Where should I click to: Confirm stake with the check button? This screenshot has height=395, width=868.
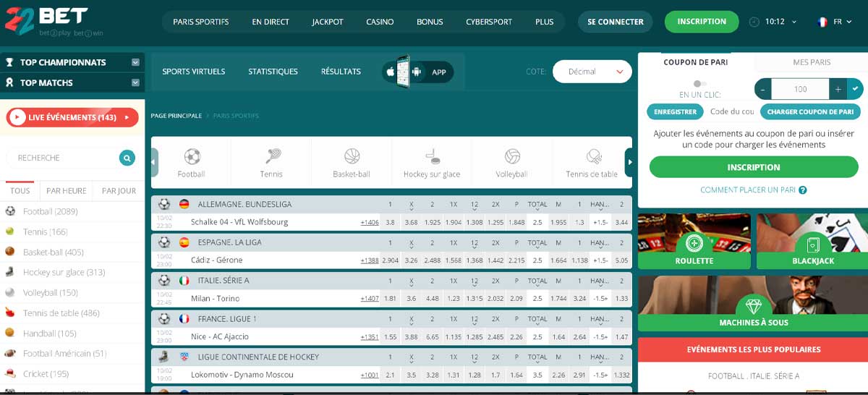coord(856,89)
